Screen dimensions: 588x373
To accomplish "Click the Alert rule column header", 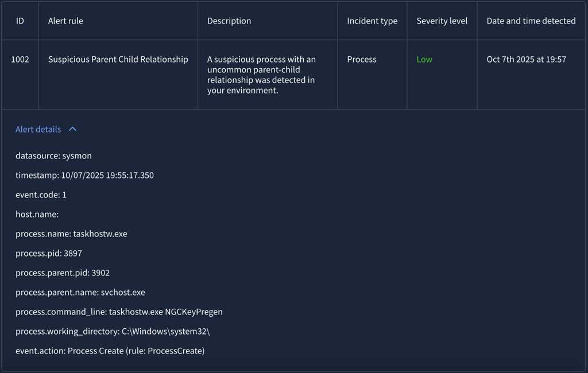I will click(x=65, y=21).
